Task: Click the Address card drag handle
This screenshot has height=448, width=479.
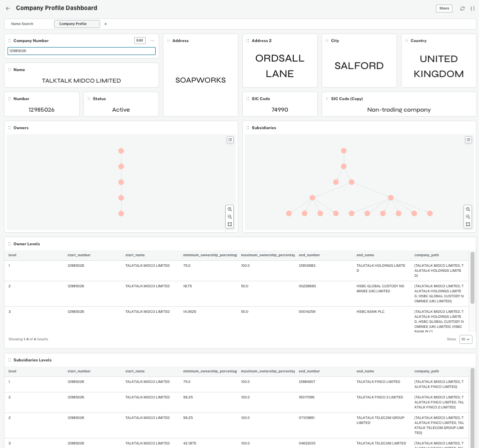Action: (x=168, y=41)
